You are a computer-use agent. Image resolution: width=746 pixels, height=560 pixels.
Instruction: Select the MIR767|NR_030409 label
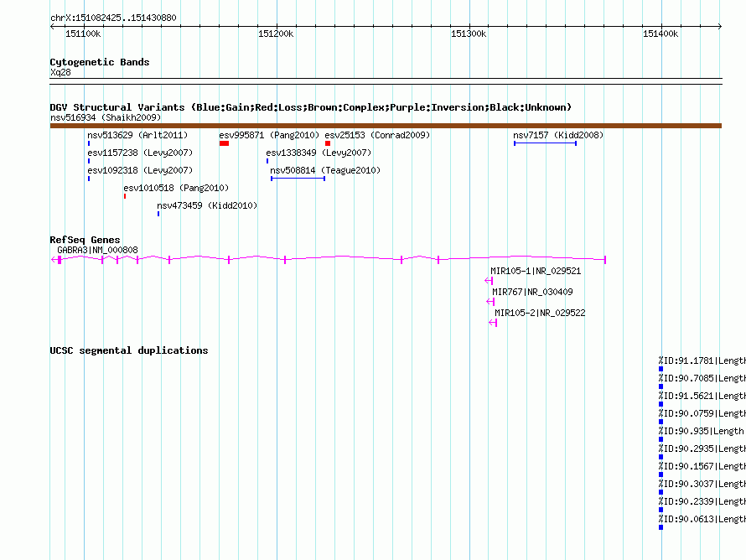(x=532, y=292)
